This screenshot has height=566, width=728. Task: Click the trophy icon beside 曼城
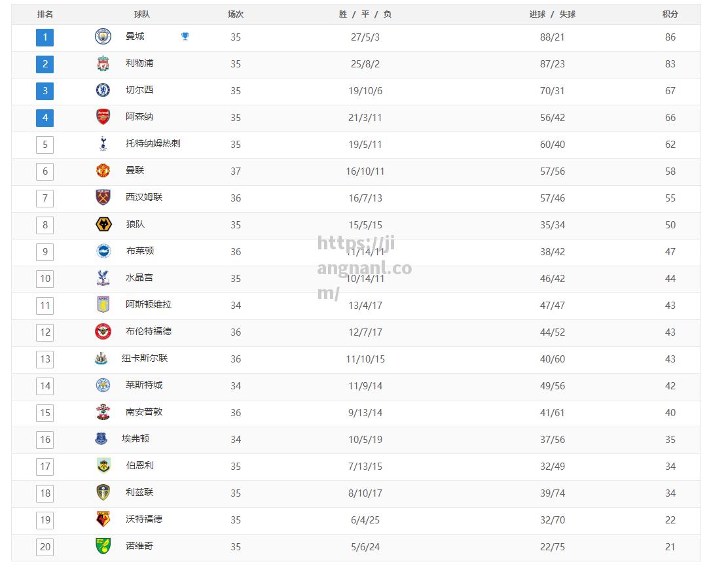185,36
